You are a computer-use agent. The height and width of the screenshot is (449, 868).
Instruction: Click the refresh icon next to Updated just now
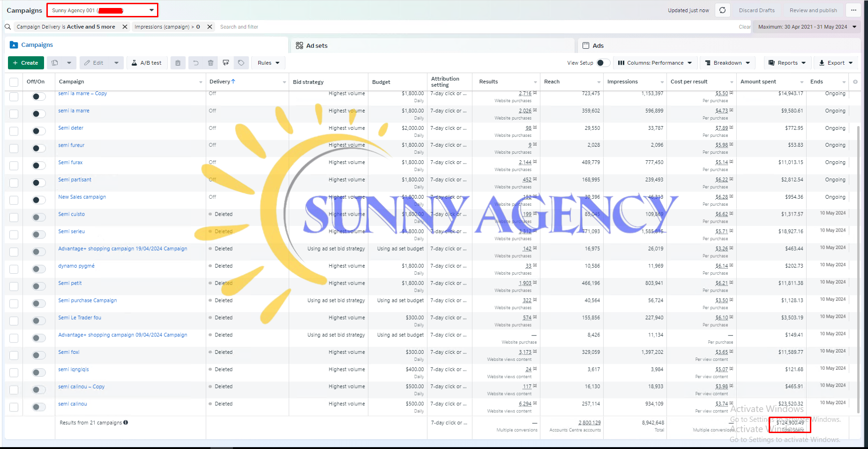tap(722, 10)
